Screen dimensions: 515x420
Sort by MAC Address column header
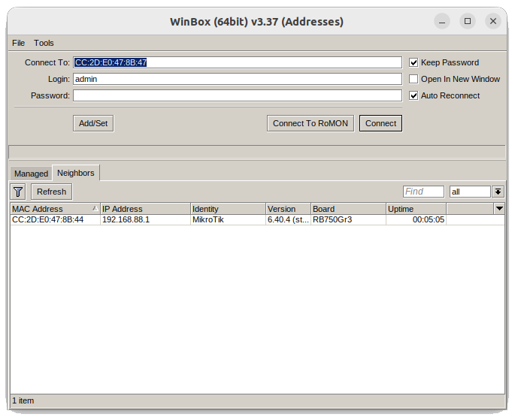pos(55,209)
